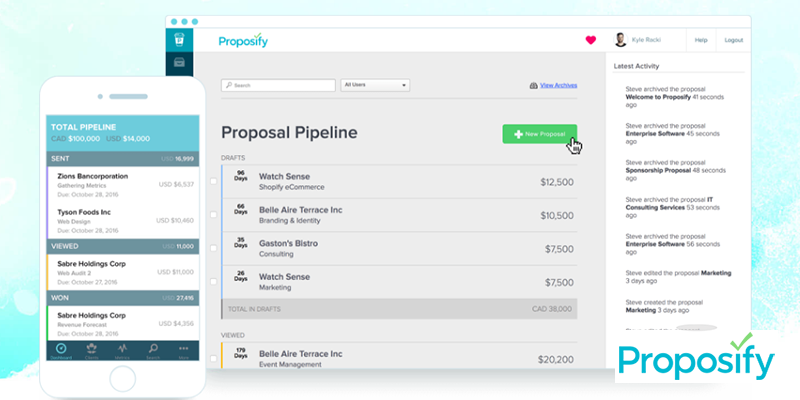Click the pink heart icon in header

590,40
